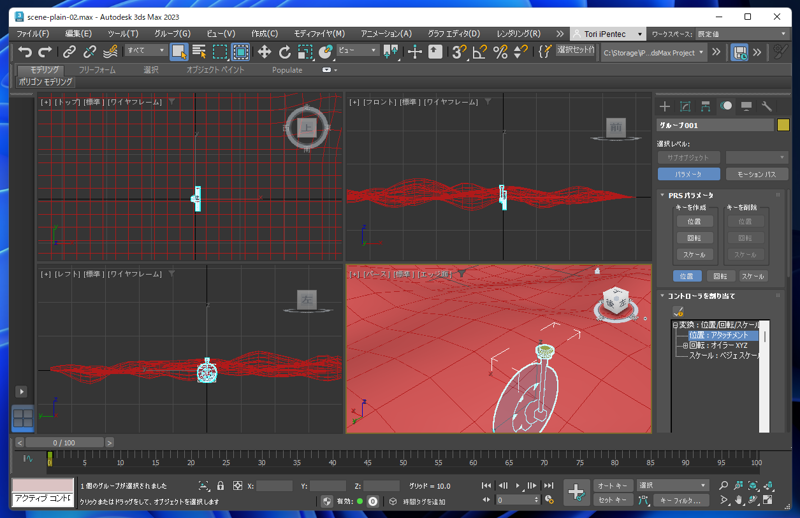Image resolution: width=800 pixels, height=518 pixels.
Task: Go to the start frame
Action: [x=486, y=485]
